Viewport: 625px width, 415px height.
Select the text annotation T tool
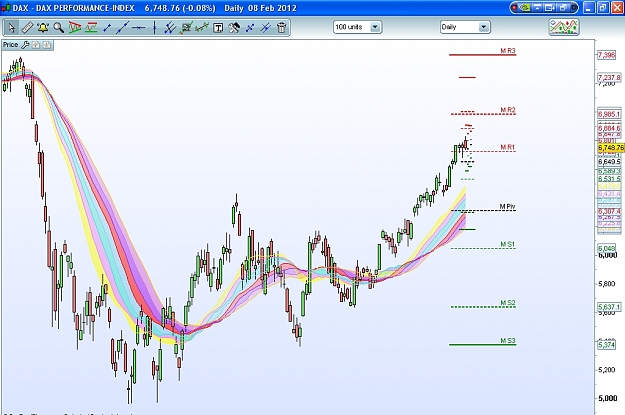(x=218, y=28)
